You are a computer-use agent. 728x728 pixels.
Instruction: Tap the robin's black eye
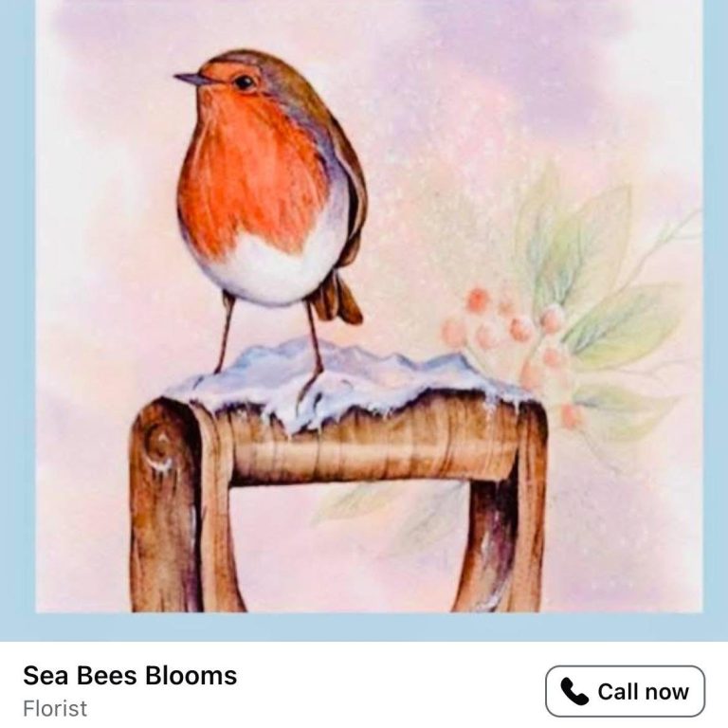click(244, 82)
